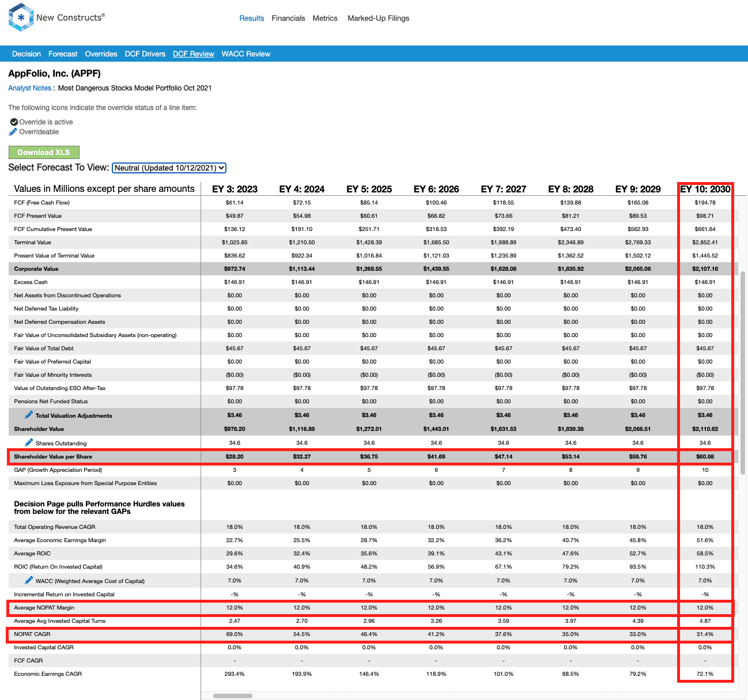
Task: Open the Financials tab
Action: click(288, 18)
